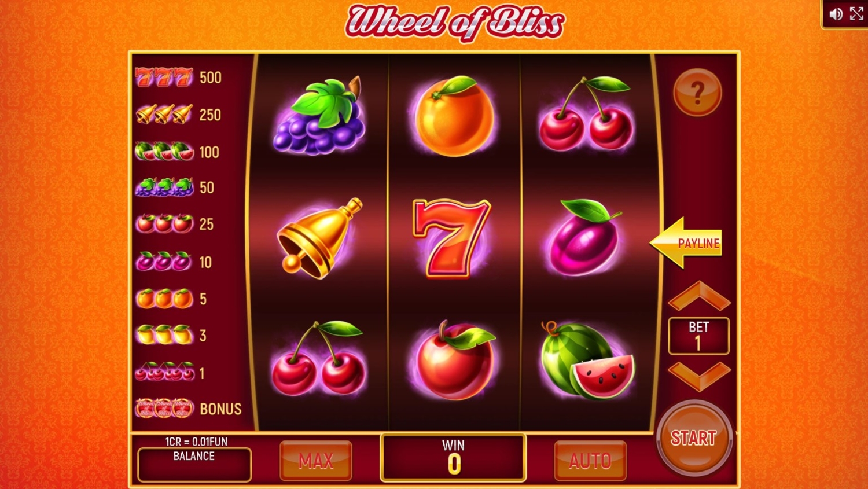
Task: Toggle fullscreen mode with the expand arrows icon
Action: click(857, 14)
